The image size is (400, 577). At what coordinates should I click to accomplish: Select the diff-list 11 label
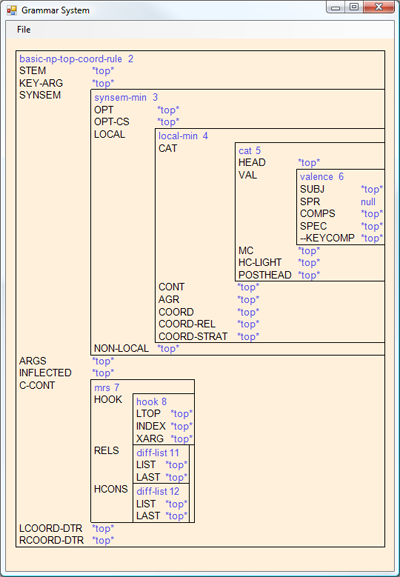tap(157, 453)
